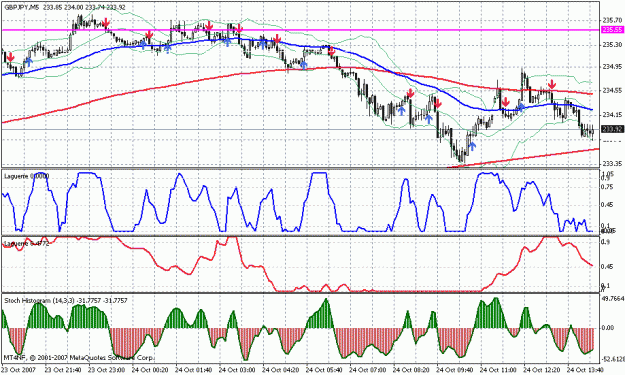Click the 24 Oct 11:00 time label
The width and height of the screenshot is (625, 375).
[498, 370]
